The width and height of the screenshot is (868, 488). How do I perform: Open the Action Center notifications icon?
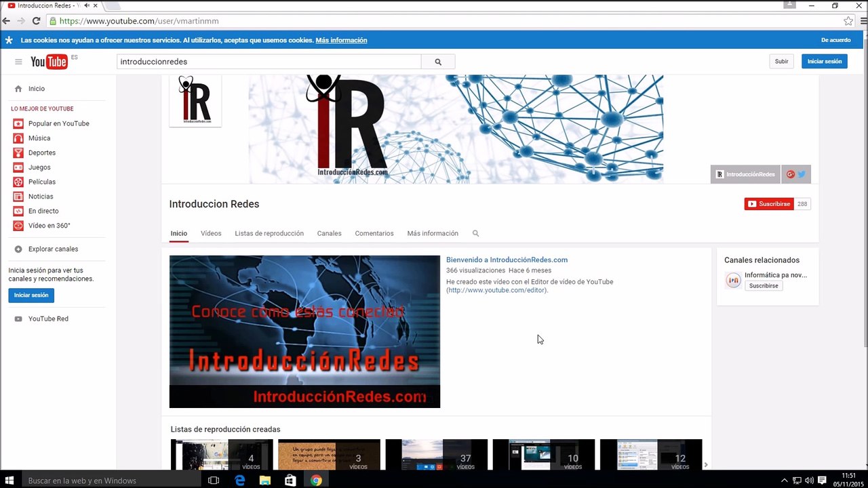[x=822, y=481]
